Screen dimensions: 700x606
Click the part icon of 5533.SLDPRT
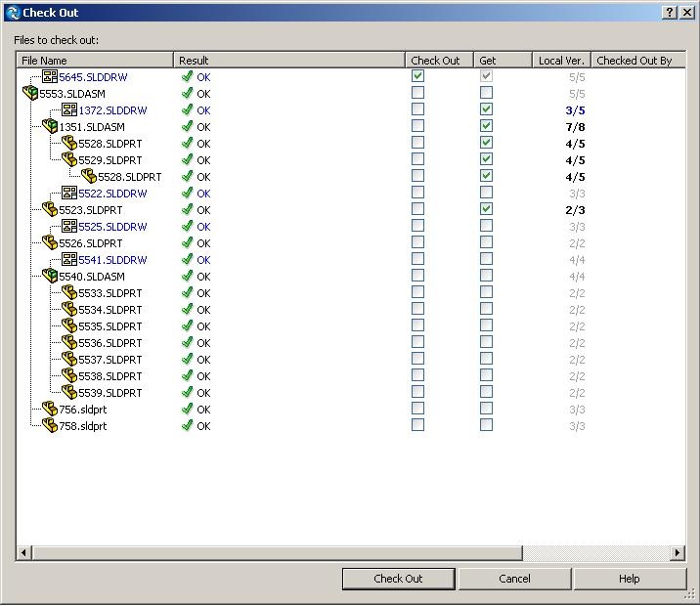69,292
